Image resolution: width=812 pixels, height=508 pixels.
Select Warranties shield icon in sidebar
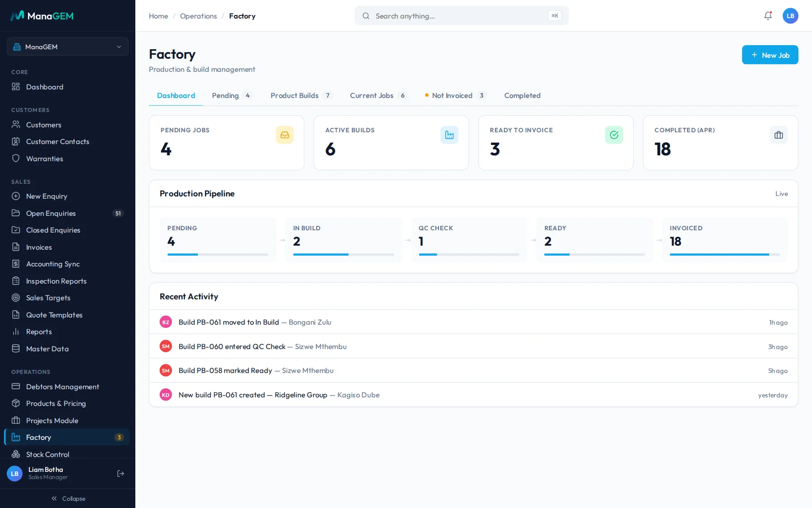(16, 158)
